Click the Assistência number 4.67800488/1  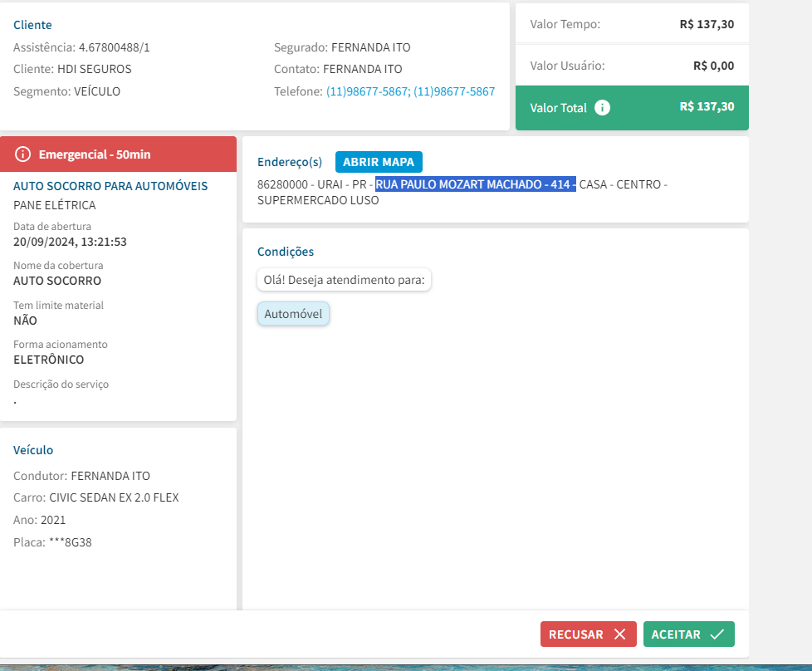pos(114,47)
